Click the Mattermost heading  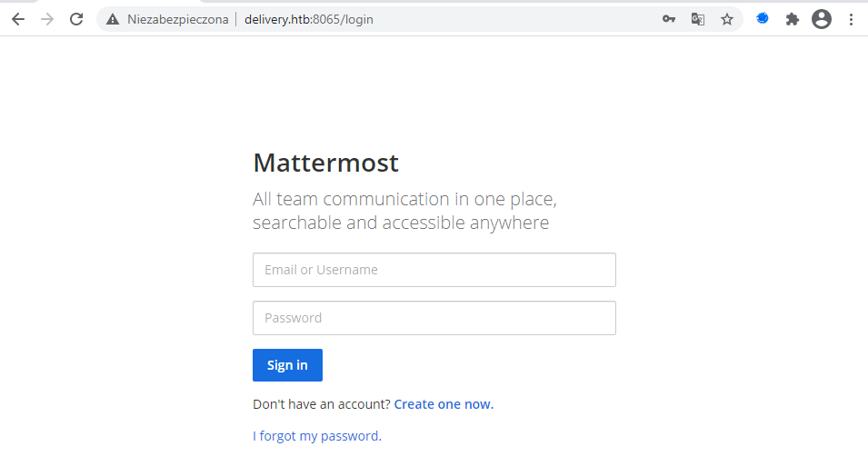click(325, 163)
